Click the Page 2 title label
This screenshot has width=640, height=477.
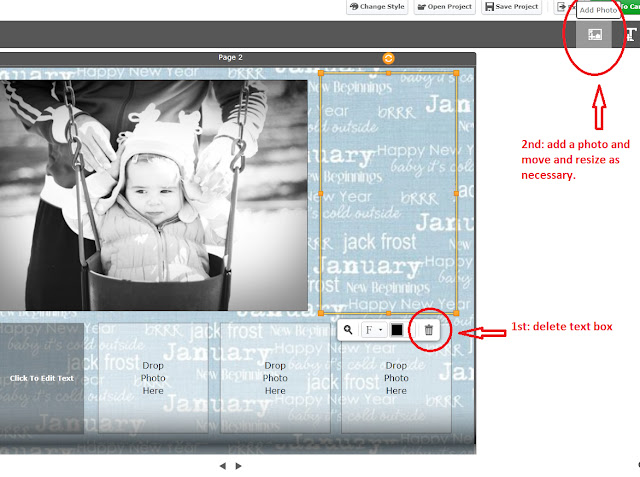(x=230, y=58)
